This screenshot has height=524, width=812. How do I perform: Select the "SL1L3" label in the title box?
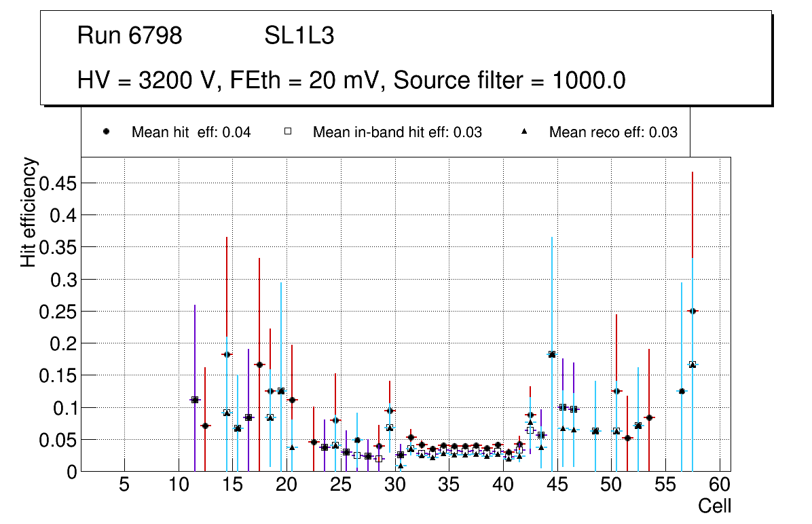pyautogui.click(x=299, y=36)
